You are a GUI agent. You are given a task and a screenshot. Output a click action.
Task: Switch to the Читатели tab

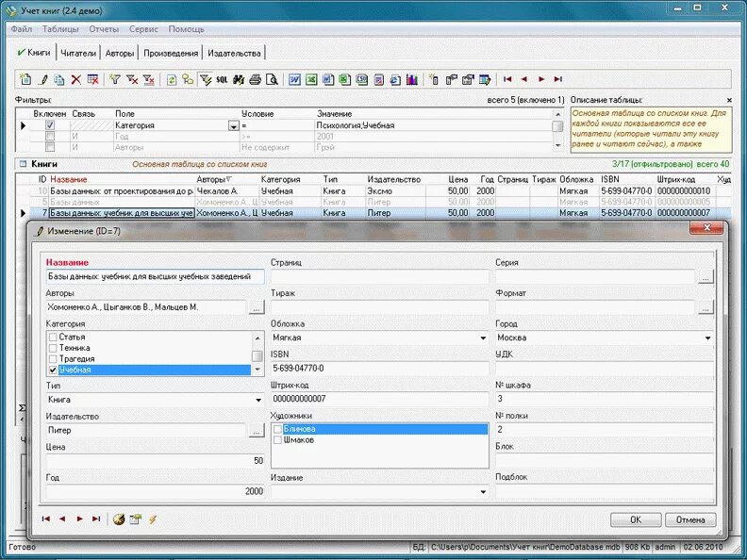pyautogui.click(x=78, y=54)
